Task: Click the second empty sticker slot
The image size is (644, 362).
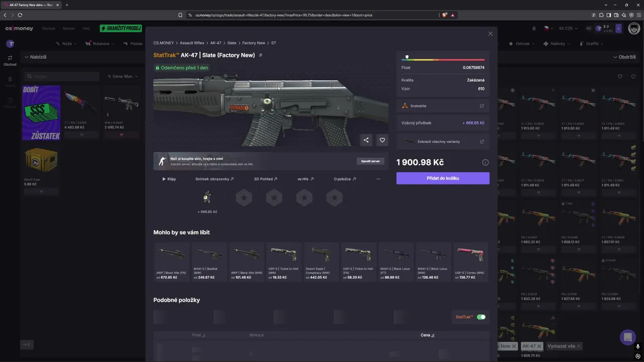Action: 274,198
